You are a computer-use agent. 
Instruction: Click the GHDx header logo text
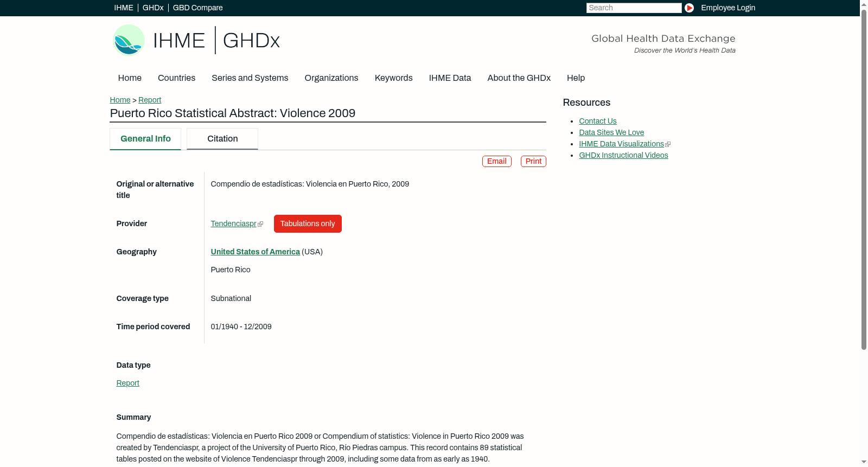[251, 41]
